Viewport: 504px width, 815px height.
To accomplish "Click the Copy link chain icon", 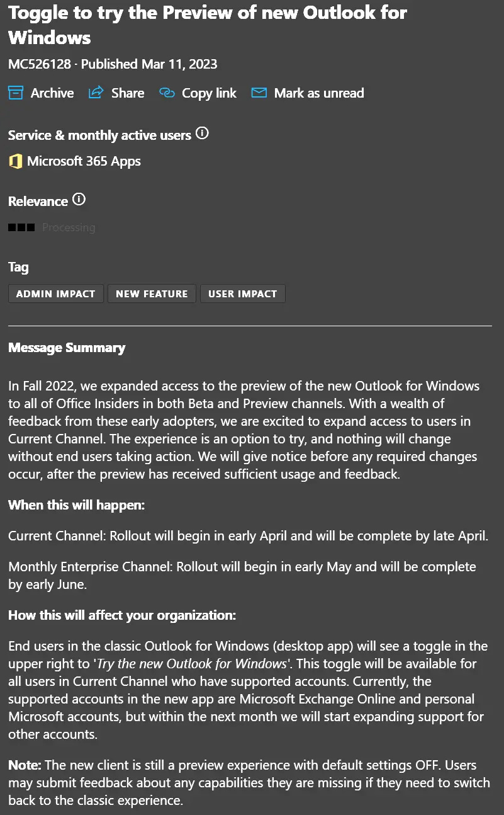I will [166, 93].
